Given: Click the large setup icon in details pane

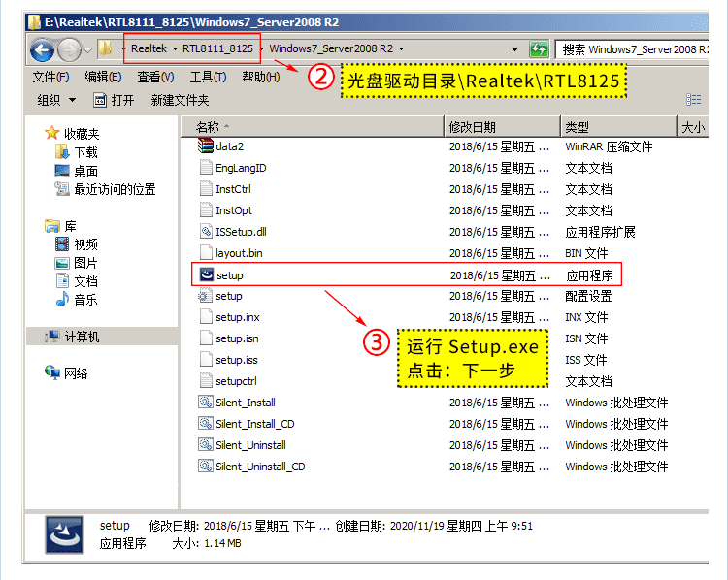Looking at the screenshot, I should pos(64,534).
